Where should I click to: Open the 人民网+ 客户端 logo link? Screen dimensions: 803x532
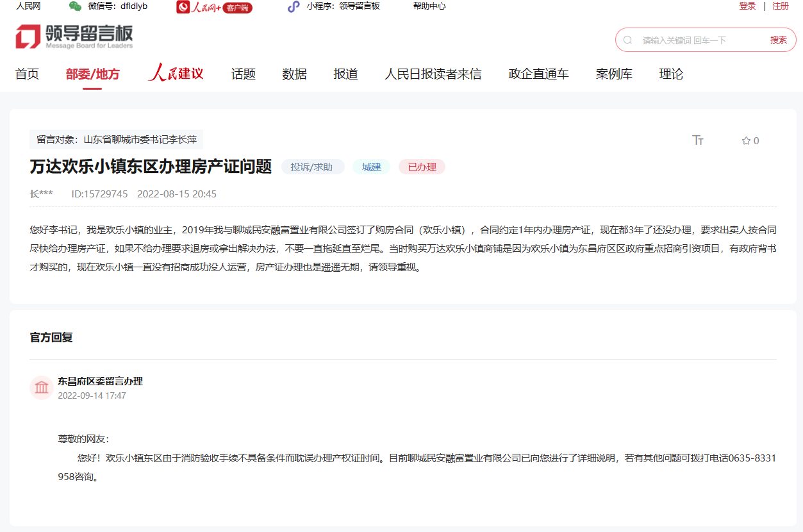pyautogui.click(x=215, y=7)
